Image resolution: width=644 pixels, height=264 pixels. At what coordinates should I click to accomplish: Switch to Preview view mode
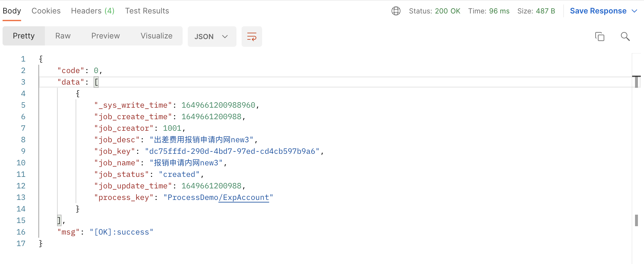point(105,36)
